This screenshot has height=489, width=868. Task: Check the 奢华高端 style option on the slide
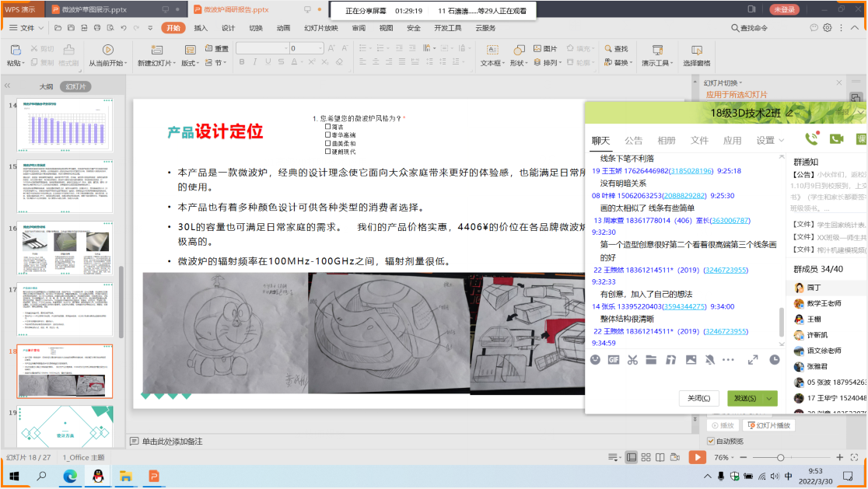point(327,134)
